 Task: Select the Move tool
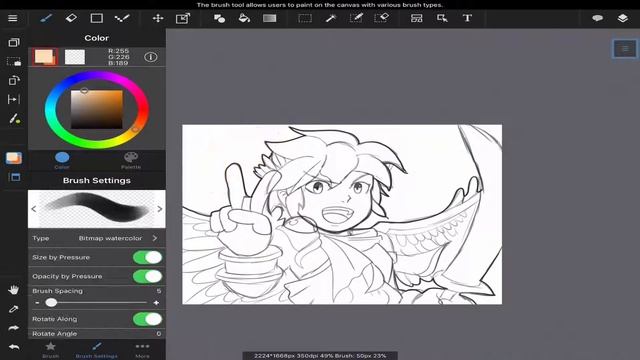tap(158, 18)
